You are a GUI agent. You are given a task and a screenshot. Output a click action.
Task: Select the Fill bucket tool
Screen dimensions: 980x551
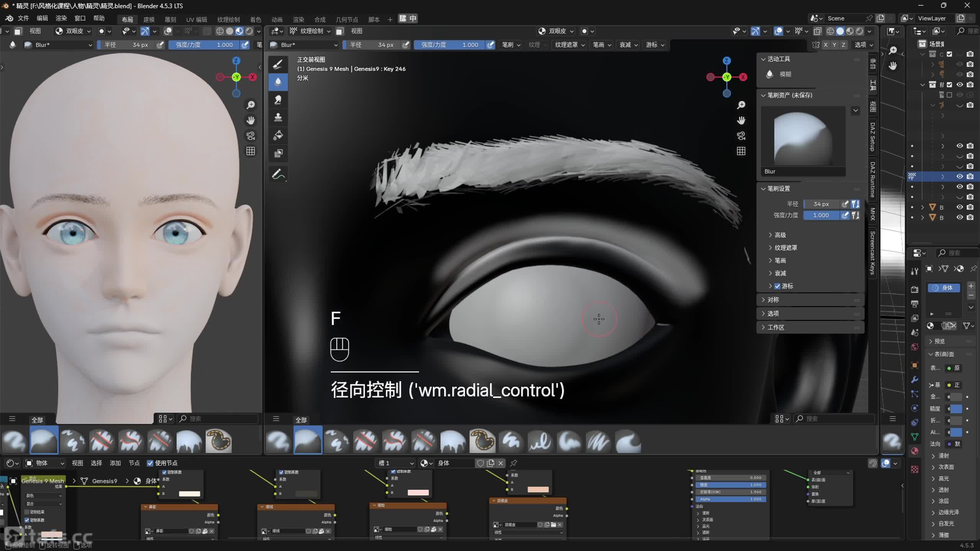tap(278, 135)
